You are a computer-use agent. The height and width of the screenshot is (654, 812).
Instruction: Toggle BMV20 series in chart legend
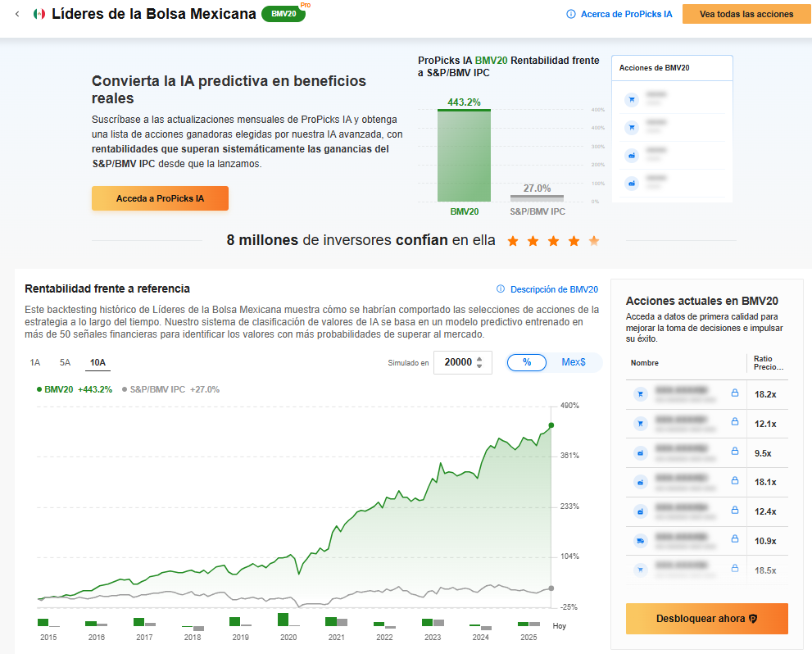click(x=74, y=389)
